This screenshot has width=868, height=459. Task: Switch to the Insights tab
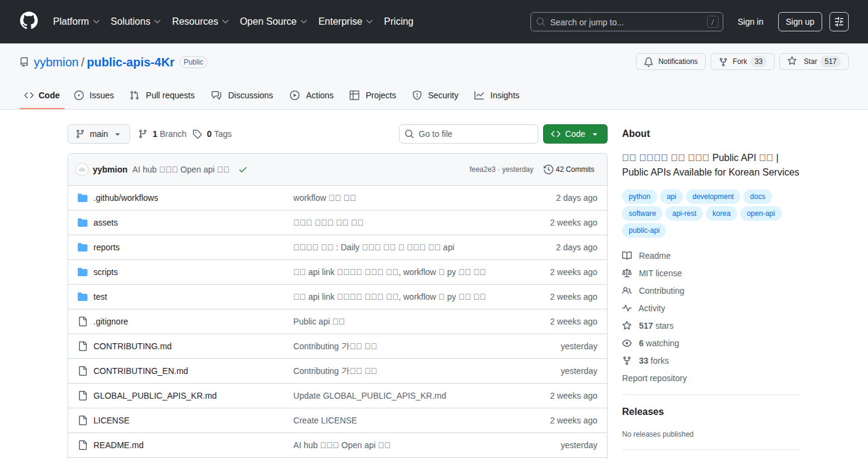click(x=497, y=95)
